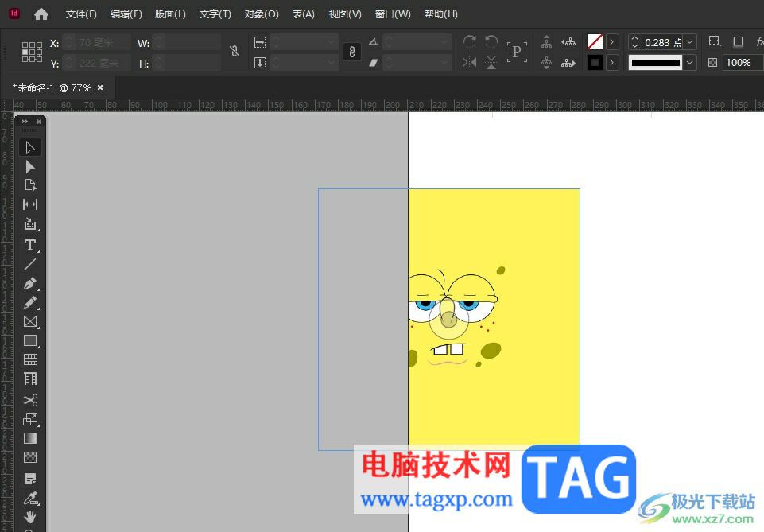This screenshot has width=764, height=532.
Task: Toggle constrain proportions for scaling link
Action: point(352,52)
